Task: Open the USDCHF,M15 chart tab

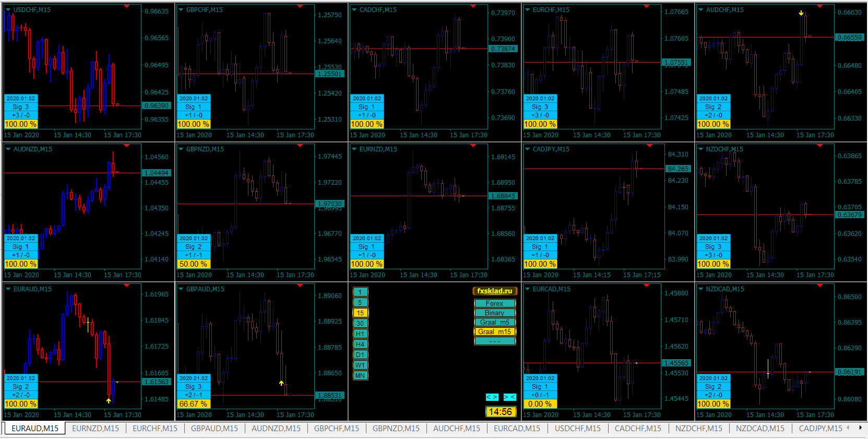Action: click(x=577, y=429)
